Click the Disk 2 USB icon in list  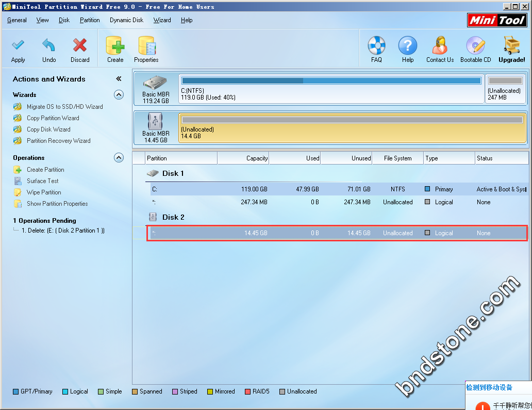(153, 217)
